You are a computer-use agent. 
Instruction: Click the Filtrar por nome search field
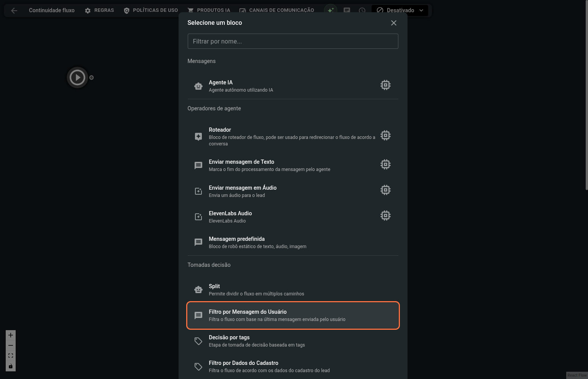pyautogui.click(x=293, y=41)
